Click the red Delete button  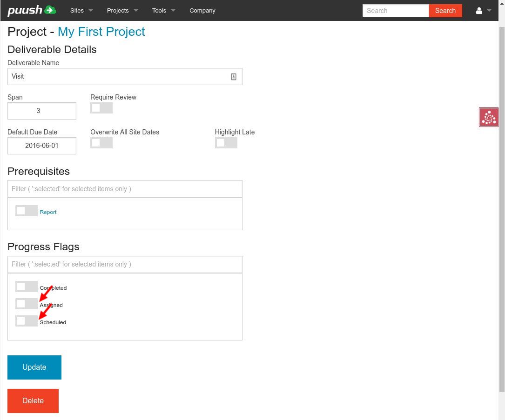click(x=33, y=401)
